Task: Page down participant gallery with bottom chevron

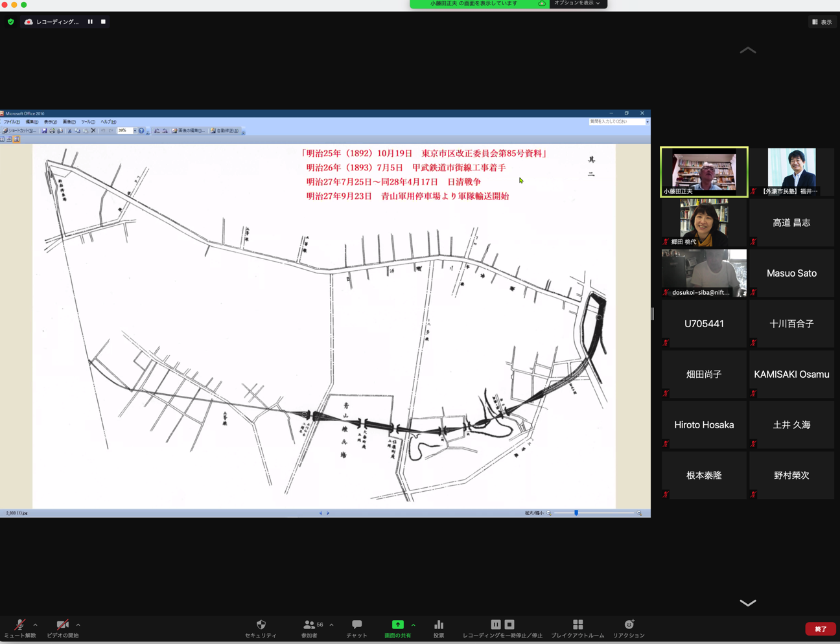Action: [748, 603]
